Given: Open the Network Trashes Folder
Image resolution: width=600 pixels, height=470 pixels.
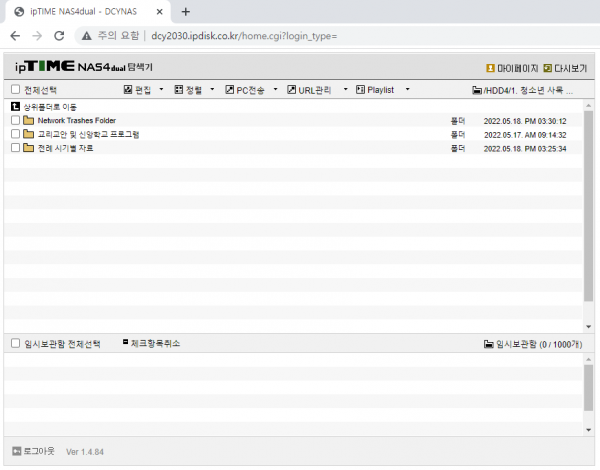Looking at the screenshot, I should [77, 121].
